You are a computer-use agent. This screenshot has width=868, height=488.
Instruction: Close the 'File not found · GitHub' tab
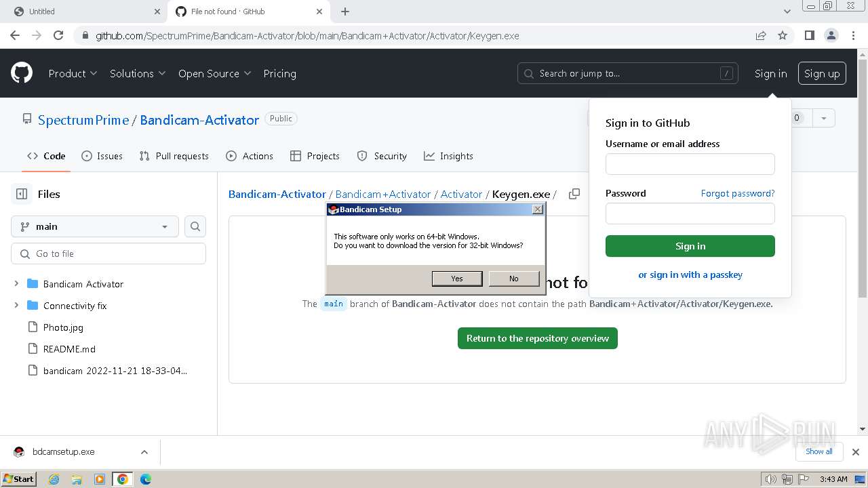tap(319, 12)
